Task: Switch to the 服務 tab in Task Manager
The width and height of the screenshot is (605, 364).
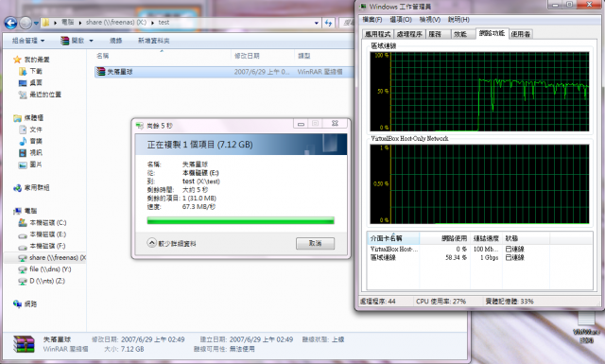Action: pyautogui.click(x=438, y=34)
